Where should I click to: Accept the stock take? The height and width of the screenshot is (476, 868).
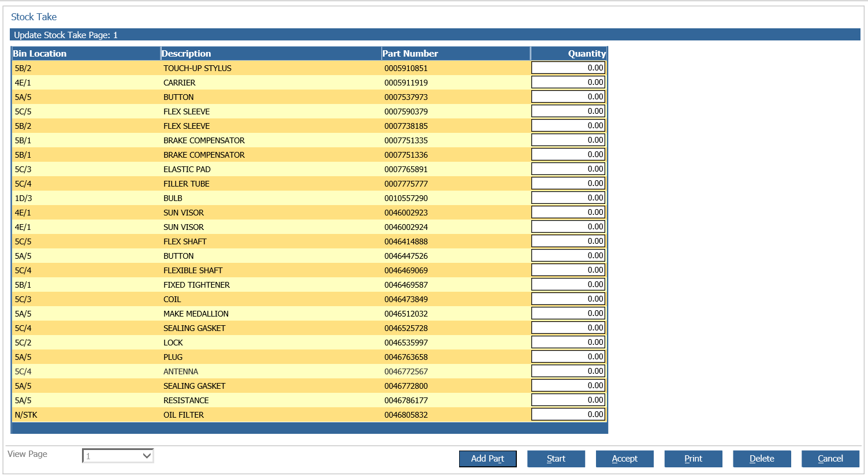[625, 459]
